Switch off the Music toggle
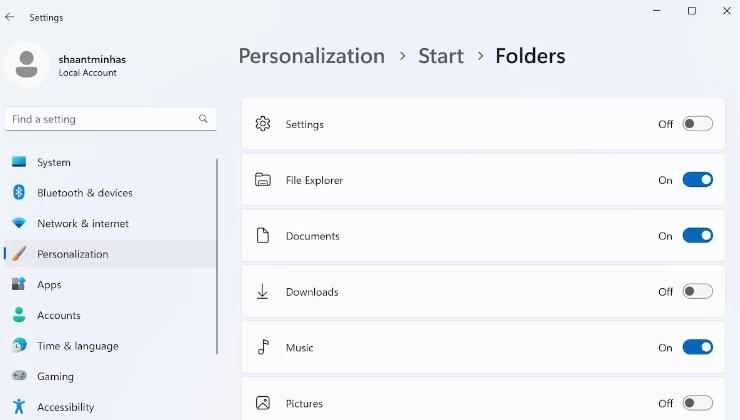740x420 pixels. point(698,347)
